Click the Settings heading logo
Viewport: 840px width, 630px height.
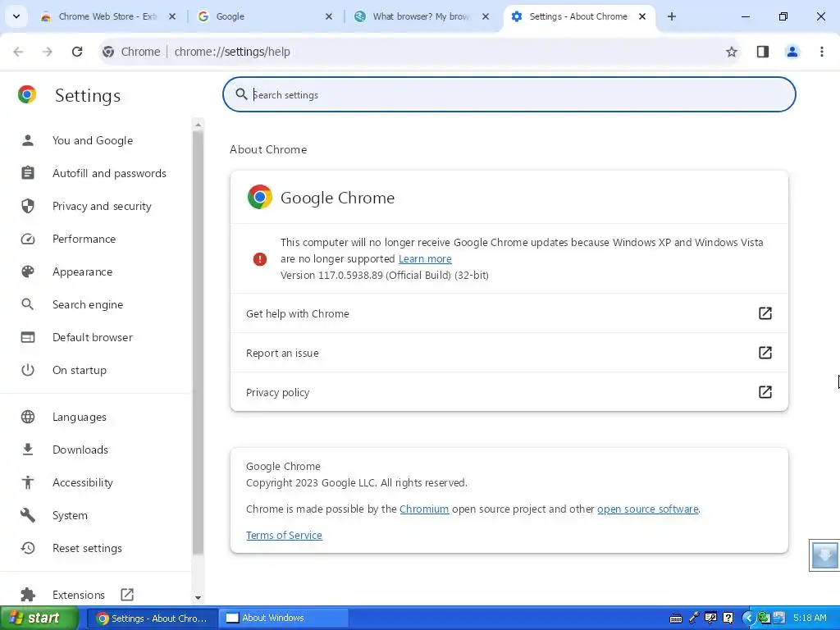click(27, 94)
